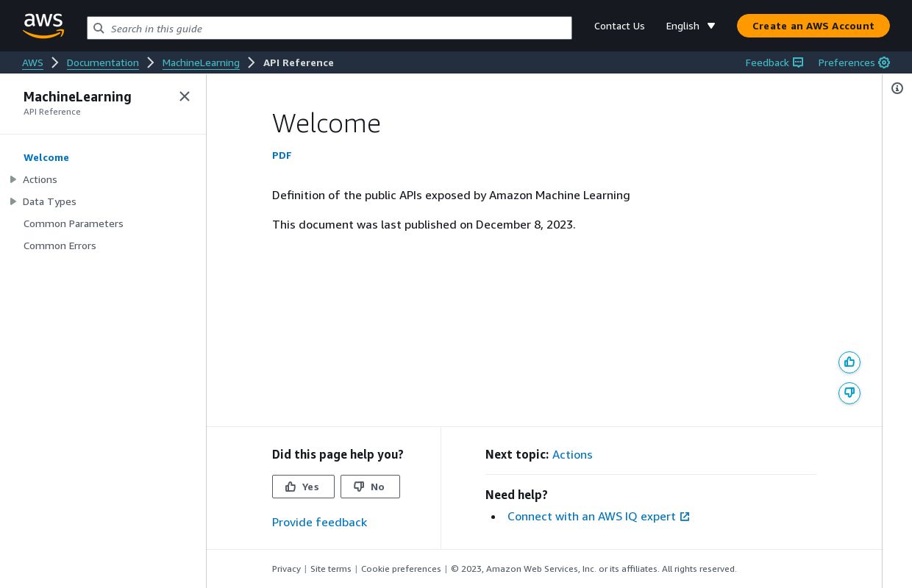
Task: Go to Documentation breadcrumb link
Action: [x=103, y=62]
